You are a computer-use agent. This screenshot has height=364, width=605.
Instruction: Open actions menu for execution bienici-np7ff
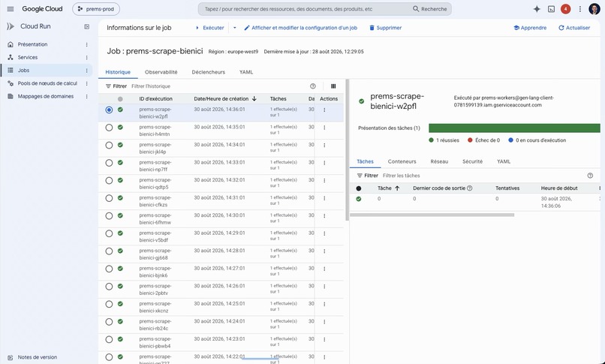click(x=324, y=163)
